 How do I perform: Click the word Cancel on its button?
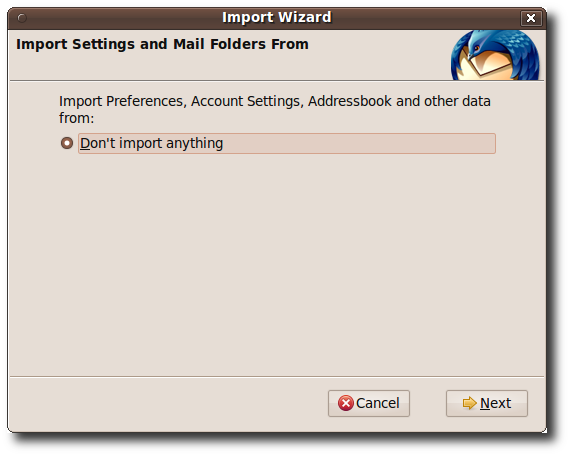point(378,403)
